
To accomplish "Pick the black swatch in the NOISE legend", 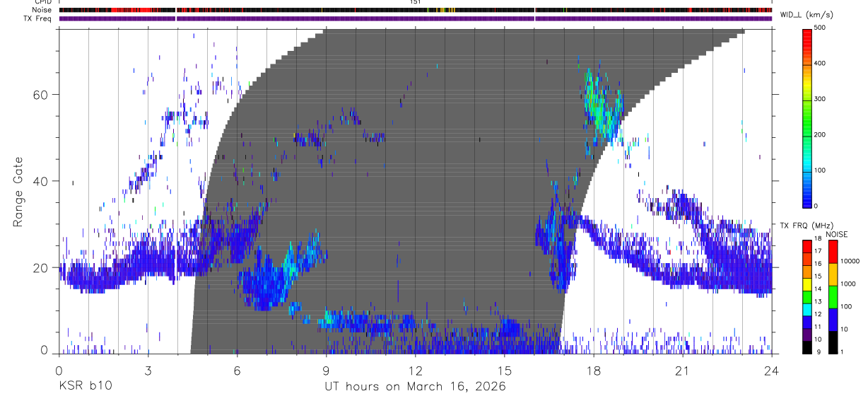I will click(833, 342).
